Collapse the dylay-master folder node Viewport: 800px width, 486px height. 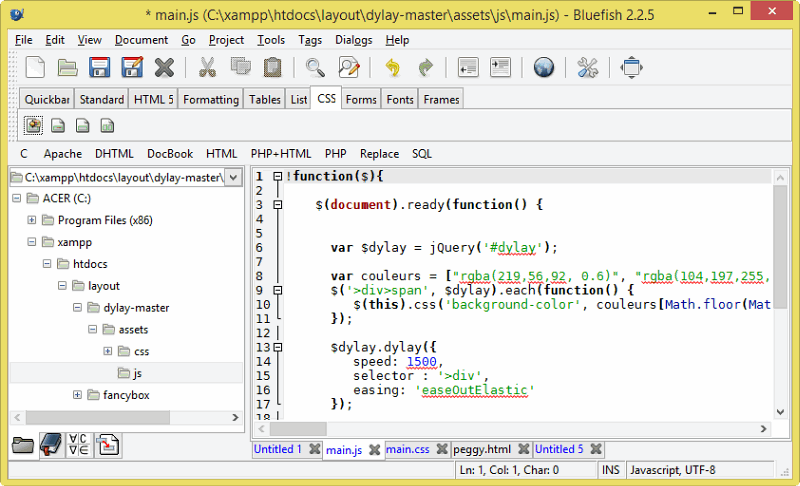[x=77, y=308]
